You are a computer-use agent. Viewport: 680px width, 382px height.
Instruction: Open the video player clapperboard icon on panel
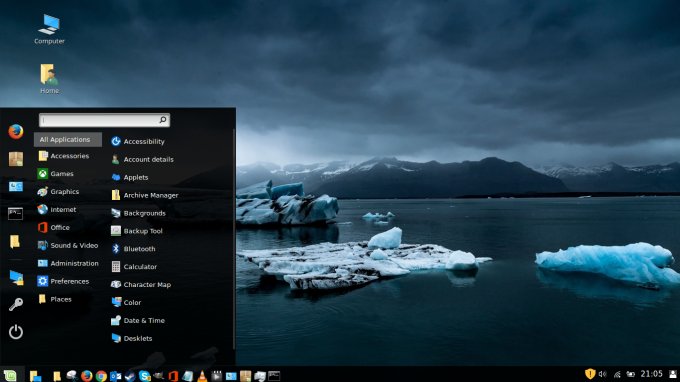[x=216, y=375]
